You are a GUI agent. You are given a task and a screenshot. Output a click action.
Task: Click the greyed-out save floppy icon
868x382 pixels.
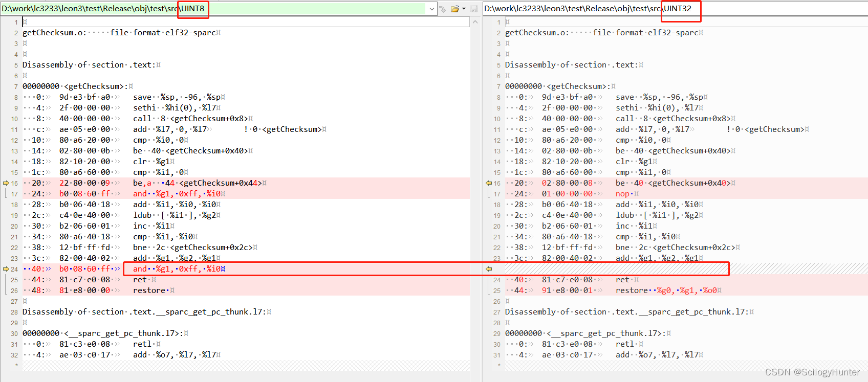[x=474, y=9]
